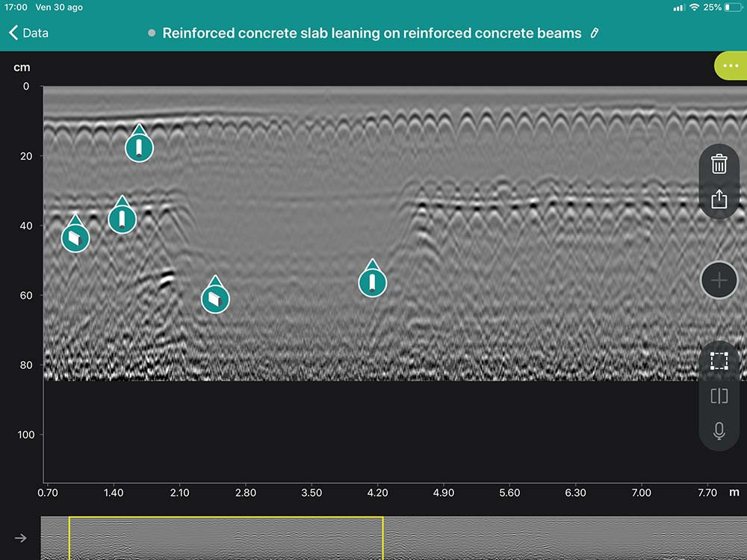
Task: Go back to Data list
Action: click(28, 33)
